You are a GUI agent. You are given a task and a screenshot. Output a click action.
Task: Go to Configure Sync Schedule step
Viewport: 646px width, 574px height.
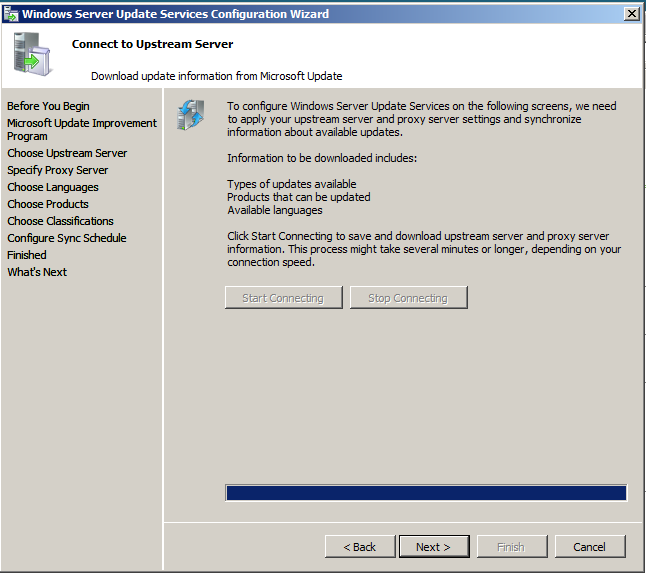point(67,238)
